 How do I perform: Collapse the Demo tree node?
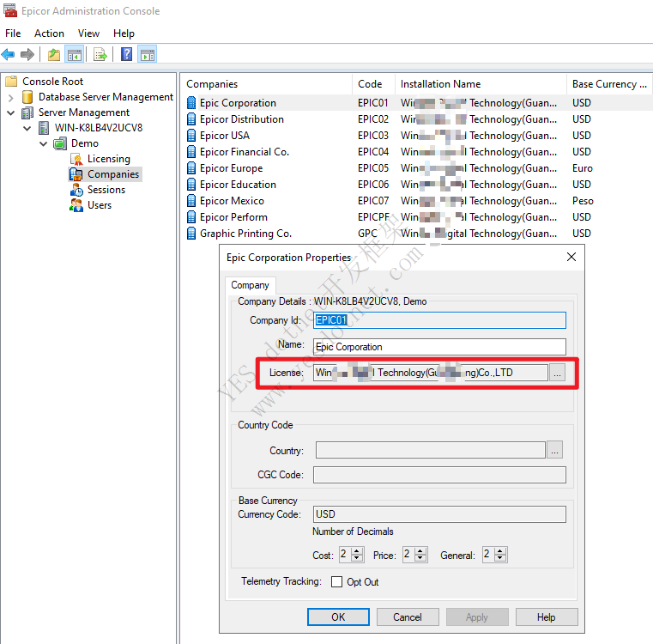coord(43,143)
